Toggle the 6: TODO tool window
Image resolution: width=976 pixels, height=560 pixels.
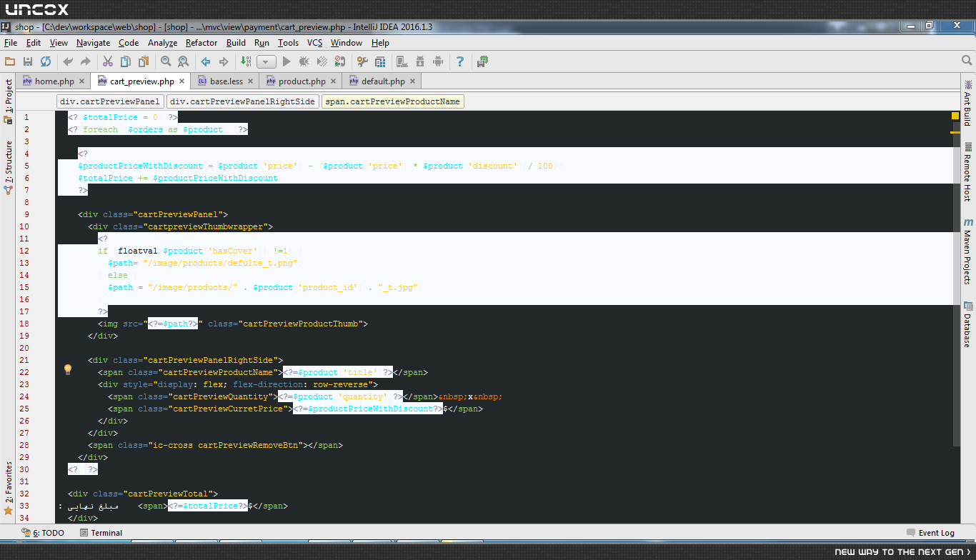click(x=43, y=533)
